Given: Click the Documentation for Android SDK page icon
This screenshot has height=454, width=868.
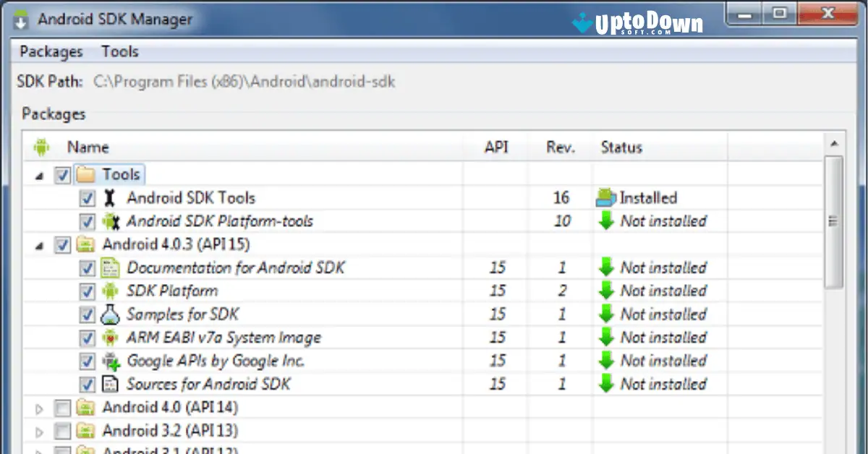Looking at the screenshot, I should pyautogui.click(x=110, y=267).
